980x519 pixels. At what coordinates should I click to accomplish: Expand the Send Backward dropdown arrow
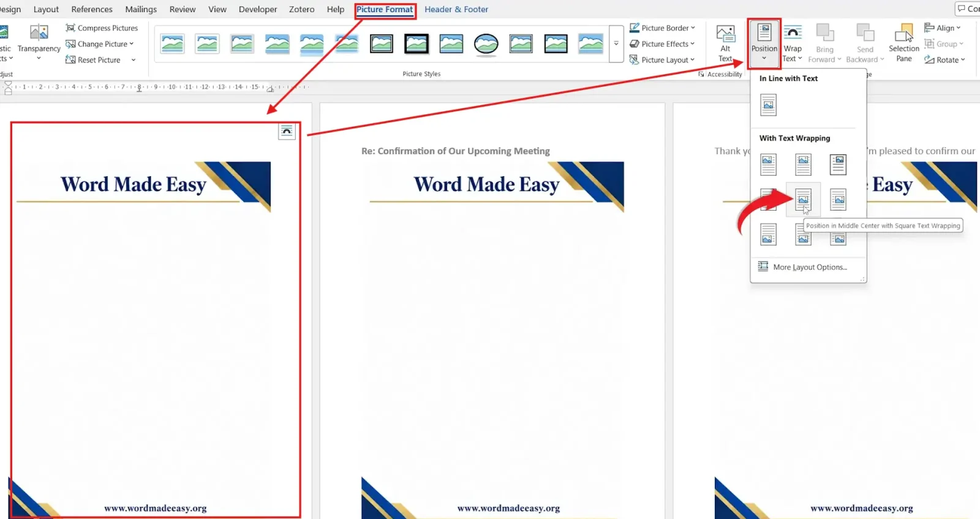tap(882, 59)
